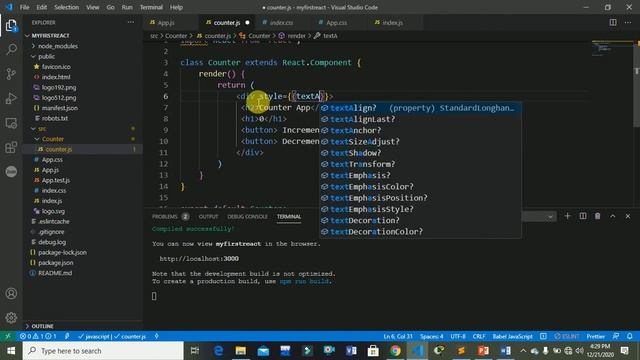Kill terminal with trash icon
640x360 pixels.
pos(597,216)
